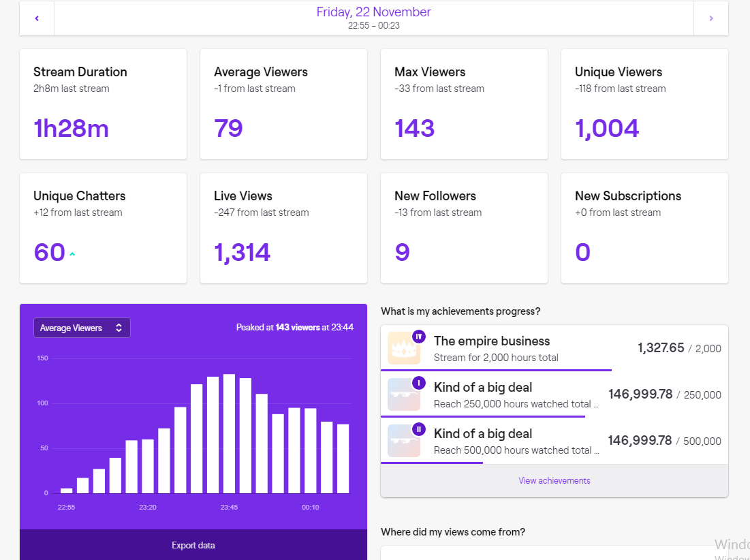Open View achievements link
Screen dimensions: 750x560
[x=554, y=480]
